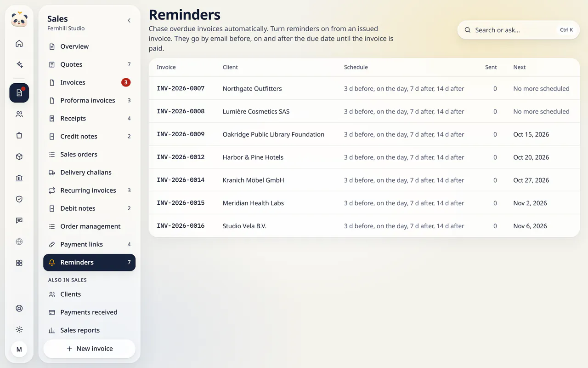Click the search magnifier icon
The image size is (588, 368).
click(x=468, y=30)
